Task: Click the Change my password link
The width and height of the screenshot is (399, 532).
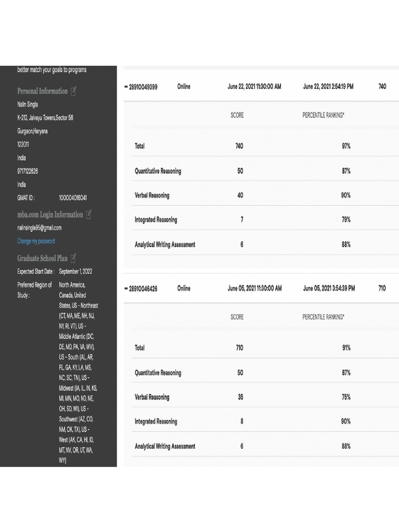Action: [36, 241]
